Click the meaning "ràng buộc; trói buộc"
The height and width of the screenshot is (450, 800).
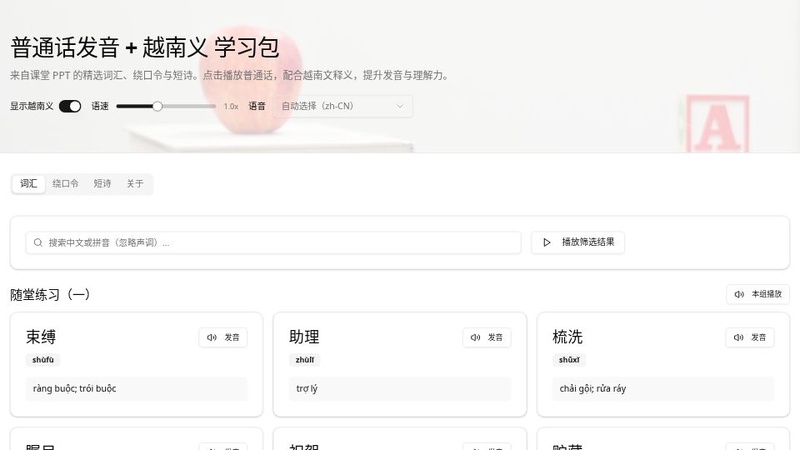click(x=74, y=389)
